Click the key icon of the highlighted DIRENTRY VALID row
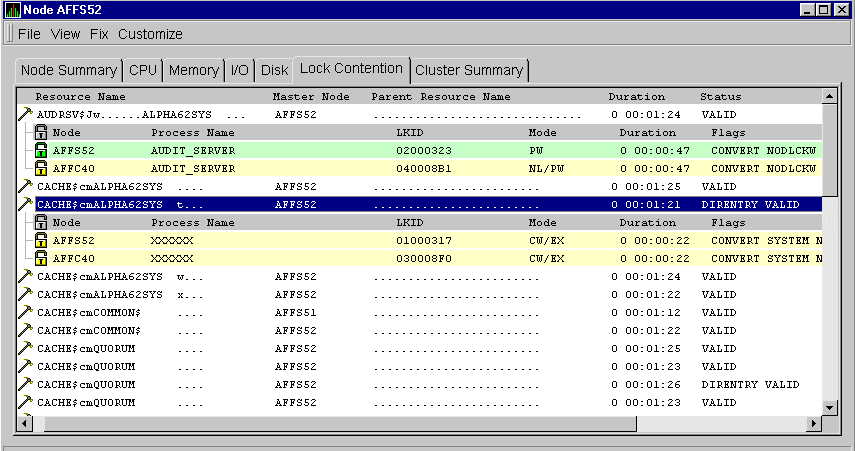Screen dimensions: 855x451 click(x=25, y=204)
